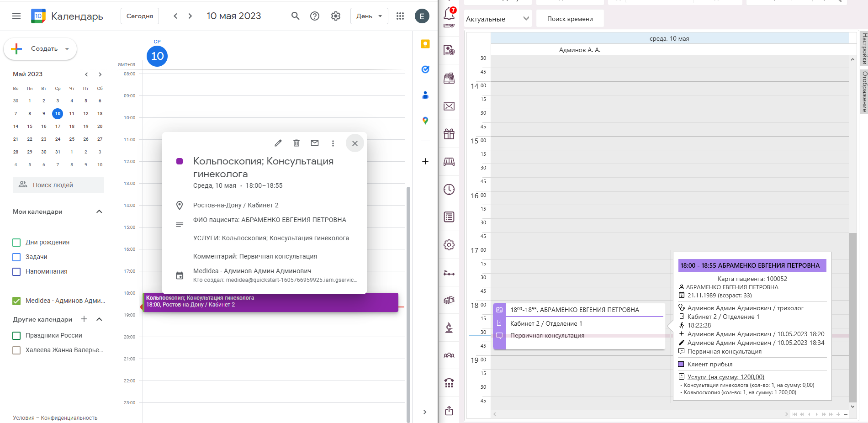The width and height of the screenshot is (868, 423).
Task: Toggle the Халеева Жанна Валерьевна calendar checkbox
Action: pos(16,350)
